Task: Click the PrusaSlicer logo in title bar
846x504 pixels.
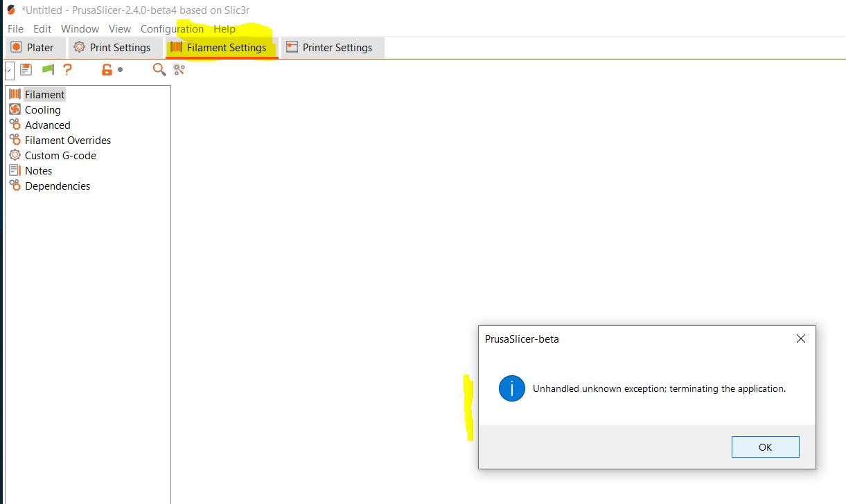Action: tap(11, 10)
